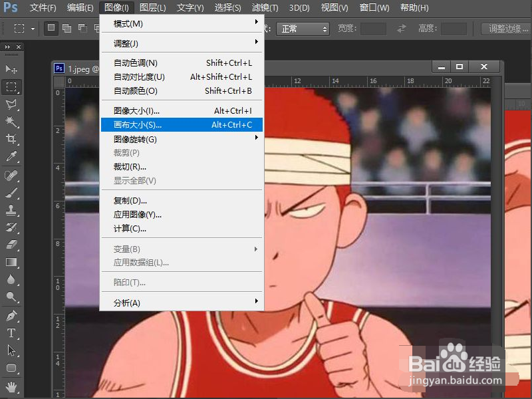The height and width of the screenshot is (399, 532).
Task: Open the 编辑(E) menu
Action: [x=80, y=7]
